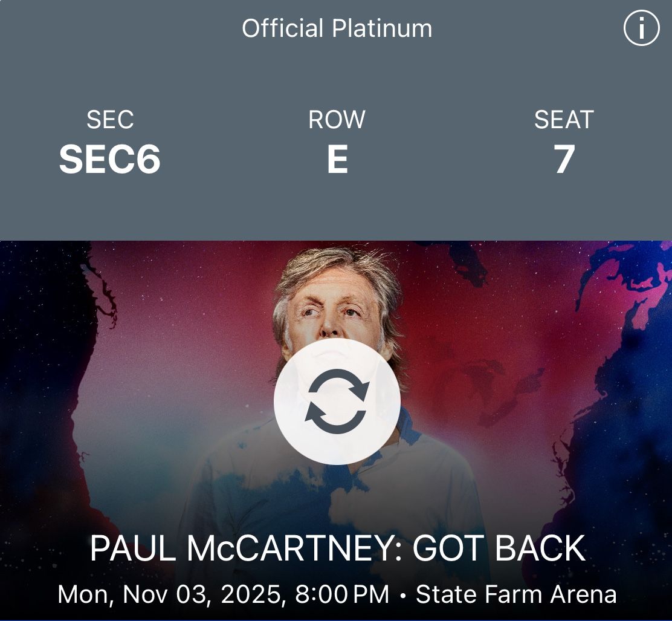The width and height of the screenshot is (672, 621).
Task: Select the SEC6 section label
Action: click(x=111, y=158)
